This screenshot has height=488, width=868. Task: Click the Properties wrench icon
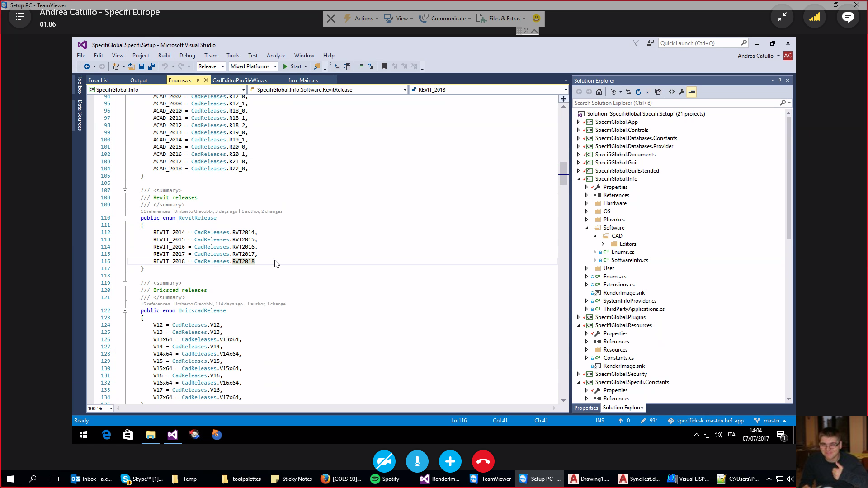point(682,92)
